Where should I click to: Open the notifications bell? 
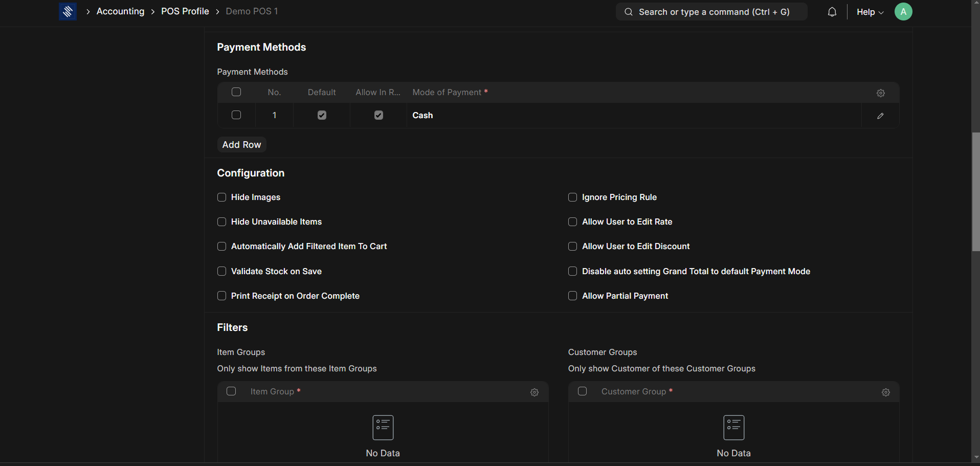(x=832, y=12)
